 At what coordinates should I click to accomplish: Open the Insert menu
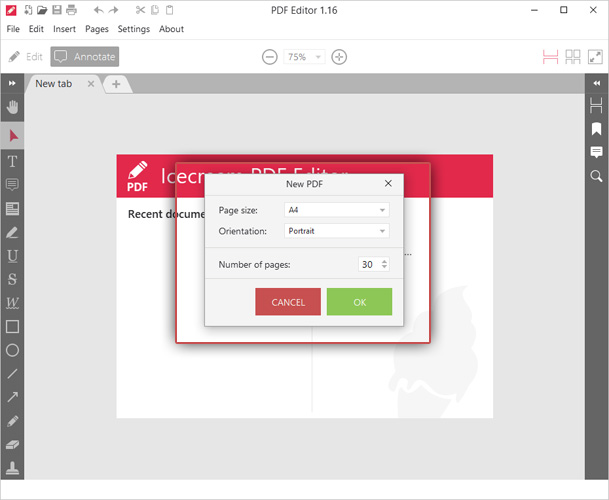64,29
